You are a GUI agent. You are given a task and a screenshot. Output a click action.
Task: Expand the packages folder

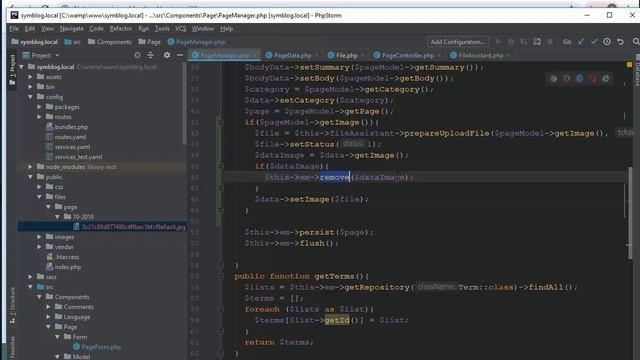40,107
